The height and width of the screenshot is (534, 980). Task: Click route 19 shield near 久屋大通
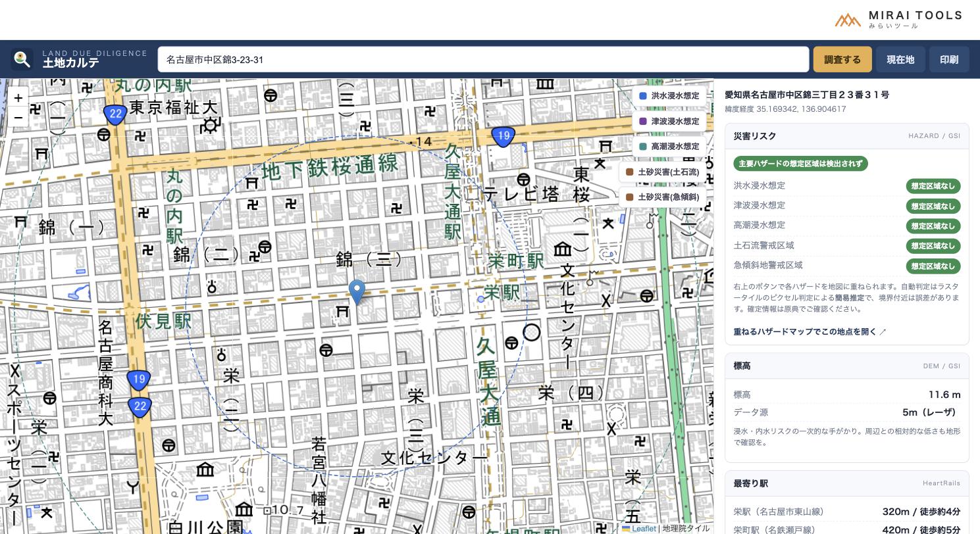point(503,137)
